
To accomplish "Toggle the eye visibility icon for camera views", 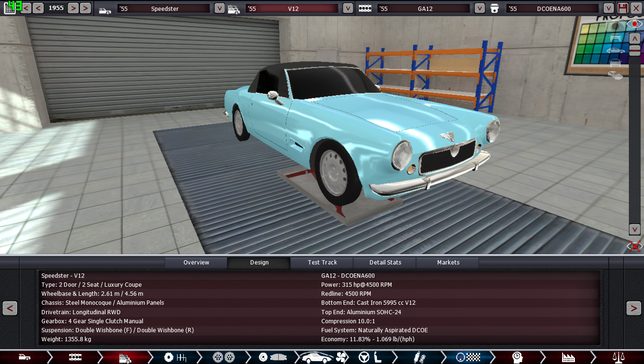I will tap(634, 24).
